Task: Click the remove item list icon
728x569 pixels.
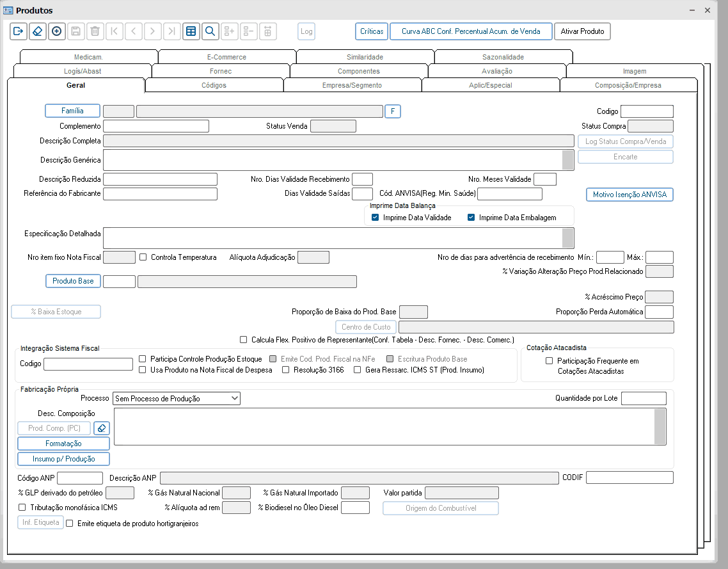Action: click(248, 31)
